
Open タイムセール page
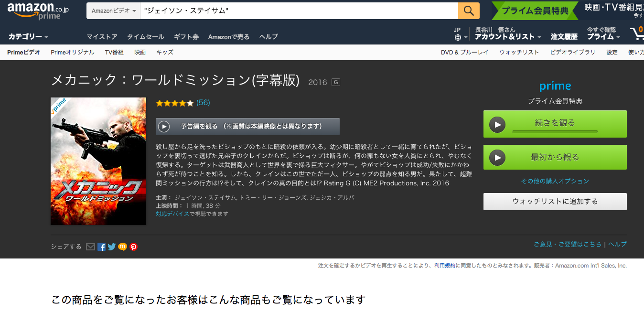tap(145, 37)
